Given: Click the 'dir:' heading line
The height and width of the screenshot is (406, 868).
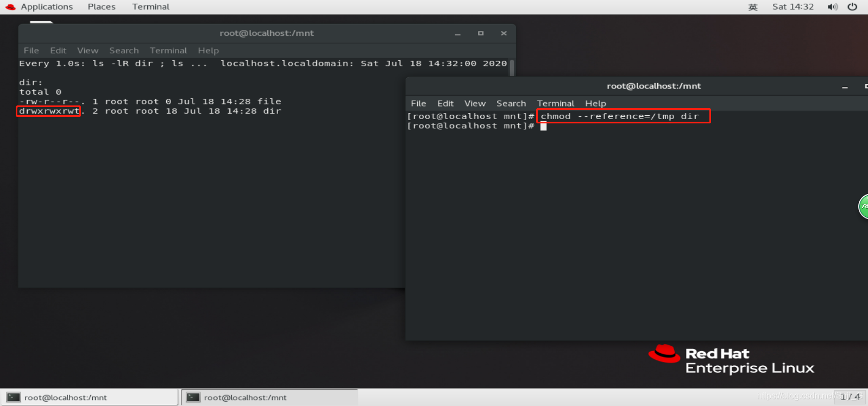Looking at the screenshot, I should (x=31, y=83).
